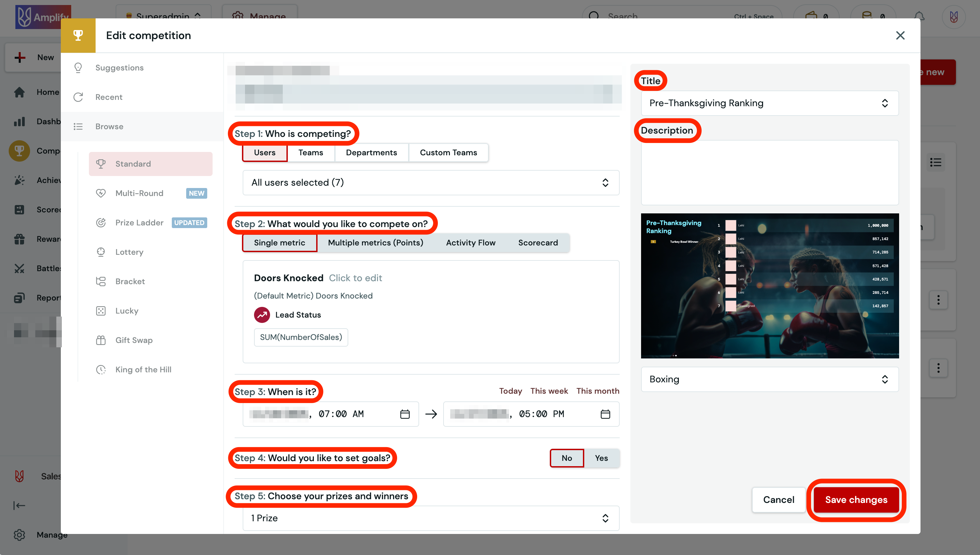Select Yes for setting goals
Image resolution: width=980 pixels, height=555 pixels.
[x=601, y=458]
